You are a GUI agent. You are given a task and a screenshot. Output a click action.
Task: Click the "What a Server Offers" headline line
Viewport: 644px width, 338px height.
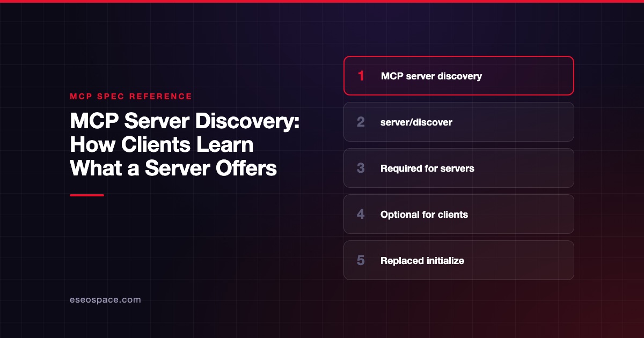click(x=173, y=168)
